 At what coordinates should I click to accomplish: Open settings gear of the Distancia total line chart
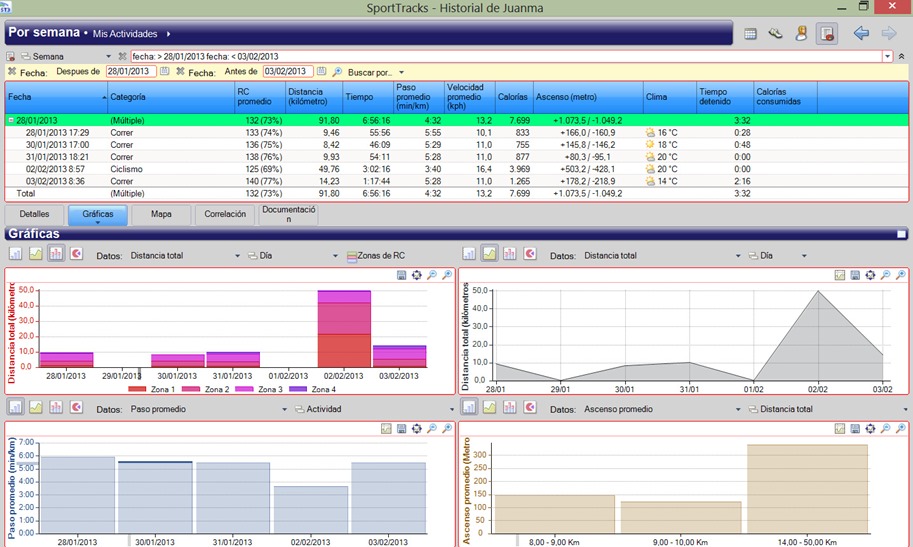[x=870, y=275]
